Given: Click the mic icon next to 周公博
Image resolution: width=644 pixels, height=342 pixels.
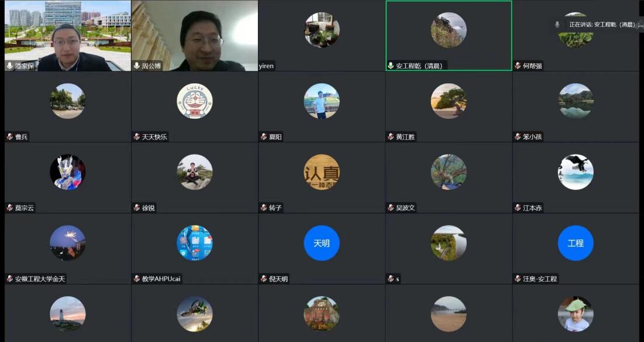Looking at the screenshot, I should point(137,66).
